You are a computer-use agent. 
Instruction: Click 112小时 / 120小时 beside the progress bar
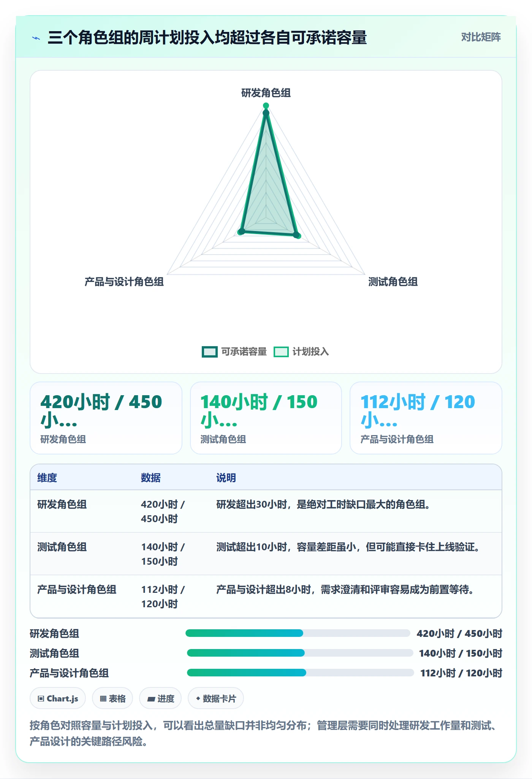[461, 673]
